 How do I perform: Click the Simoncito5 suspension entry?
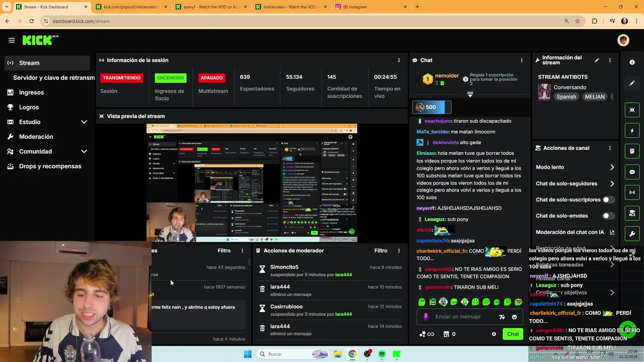coord(330,270)
